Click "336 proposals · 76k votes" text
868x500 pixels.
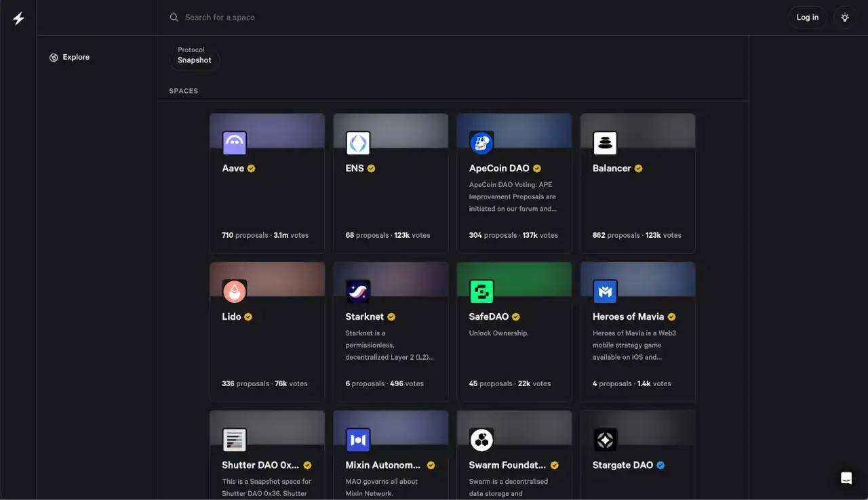(264, 384)
